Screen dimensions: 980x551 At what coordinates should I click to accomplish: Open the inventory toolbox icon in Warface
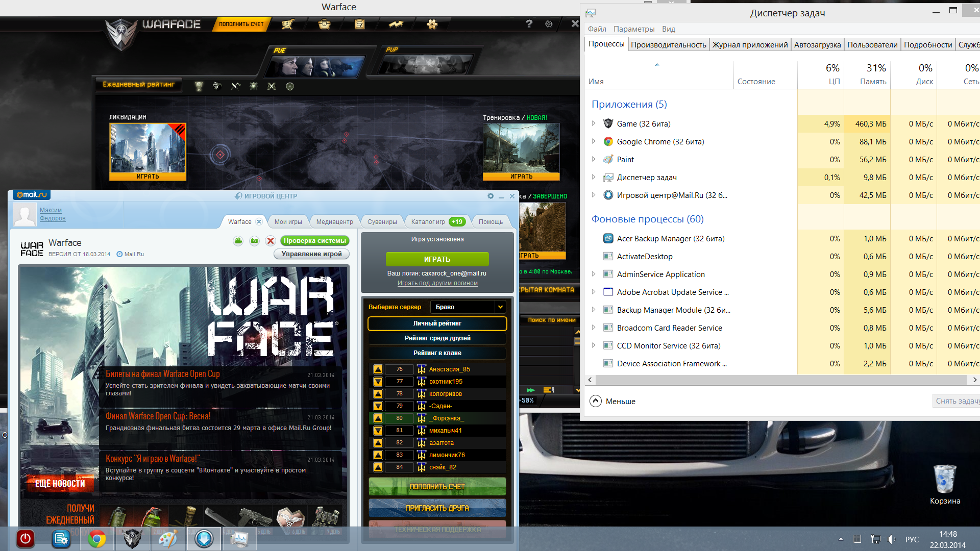(x=324, y=24)
